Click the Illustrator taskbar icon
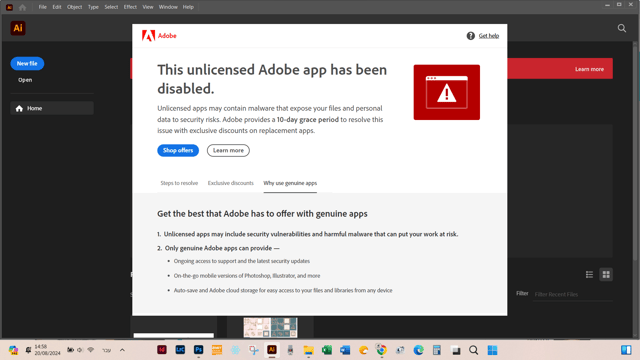640x360 pixels. (x=272, y=350)
